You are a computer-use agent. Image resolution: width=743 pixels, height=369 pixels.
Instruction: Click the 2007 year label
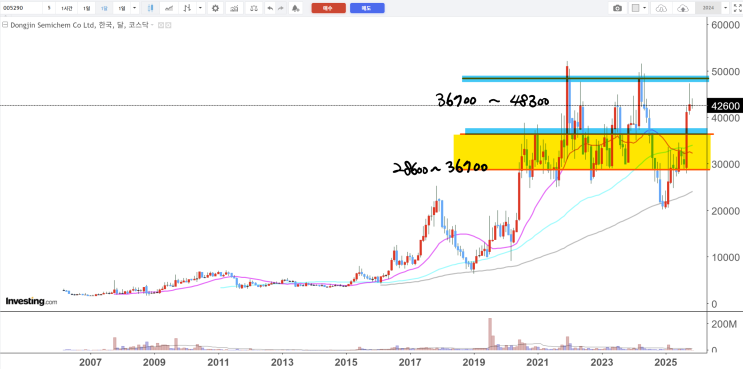click(90, 362)
